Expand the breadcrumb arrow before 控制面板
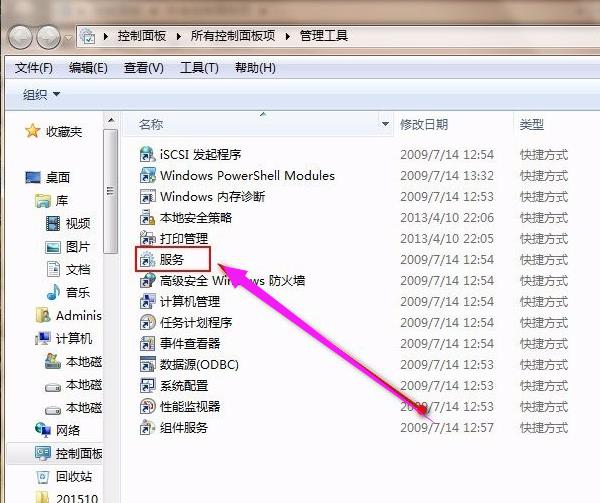 [x=106, y=36]
